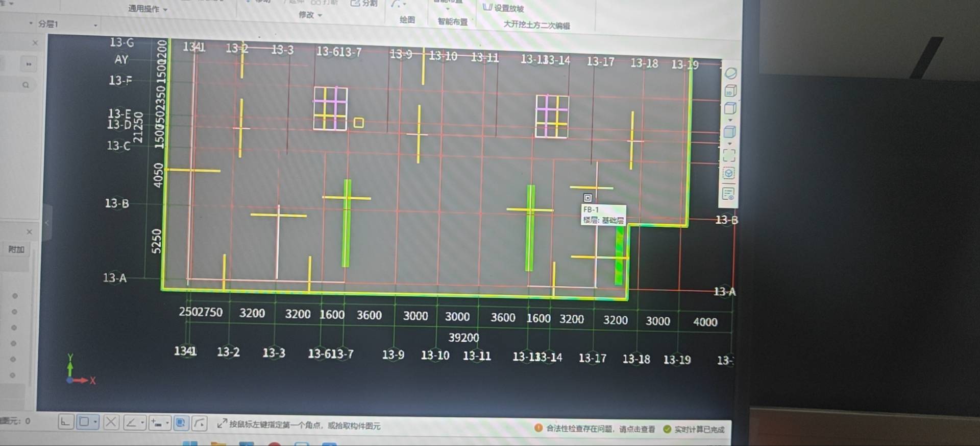Click the 5250 vertical dimension text

coord(157,241)
